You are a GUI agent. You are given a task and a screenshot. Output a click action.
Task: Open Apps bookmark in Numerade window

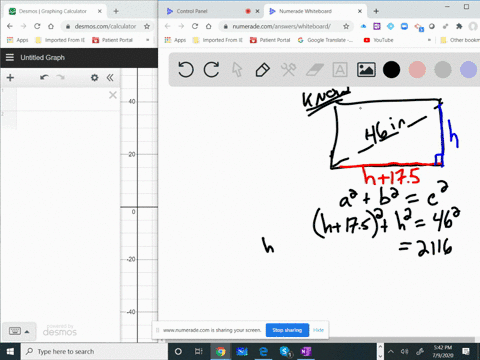tap(175, 40)
